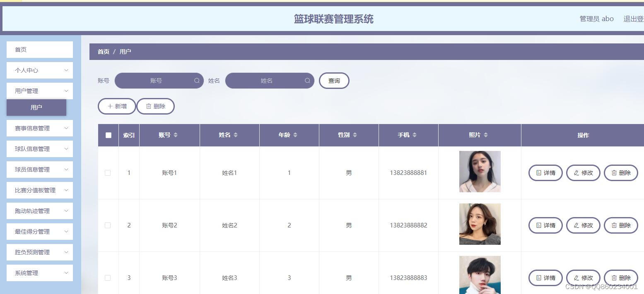644x294 pixels.
Task: Expand the 系统管理 sidebar menu
Action: point(40,273)
